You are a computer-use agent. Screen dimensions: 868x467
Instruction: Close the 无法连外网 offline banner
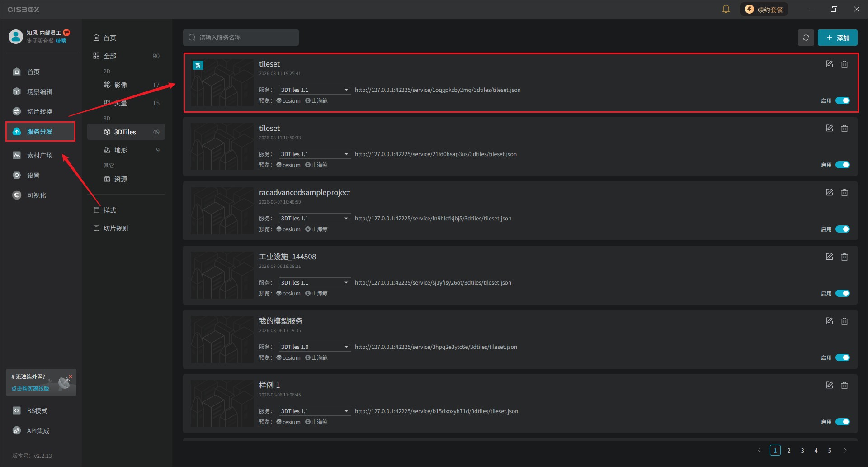pos(71,376)
